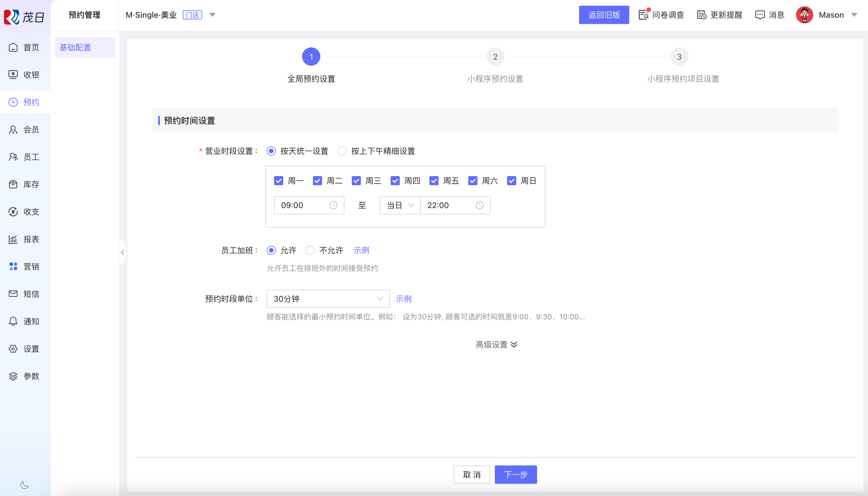
Task: Open the 消息 messages icon
Action: (x=759, y=15)
